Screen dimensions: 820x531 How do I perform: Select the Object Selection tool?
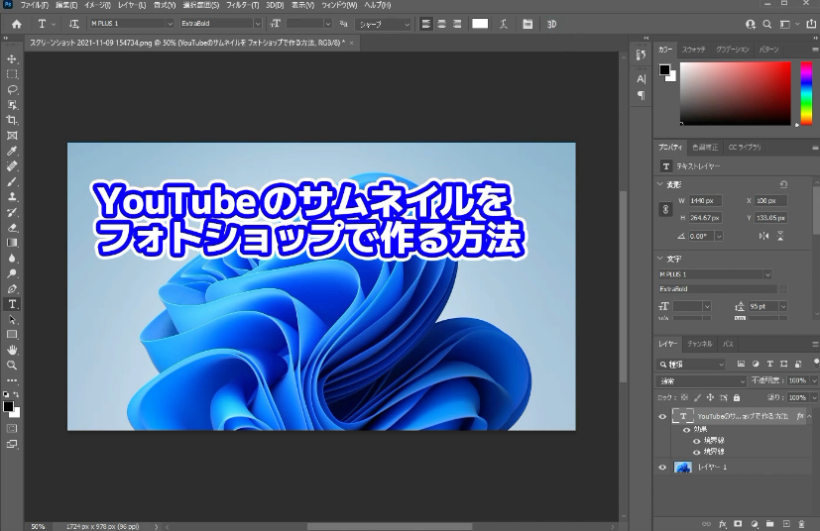(12, 105)
